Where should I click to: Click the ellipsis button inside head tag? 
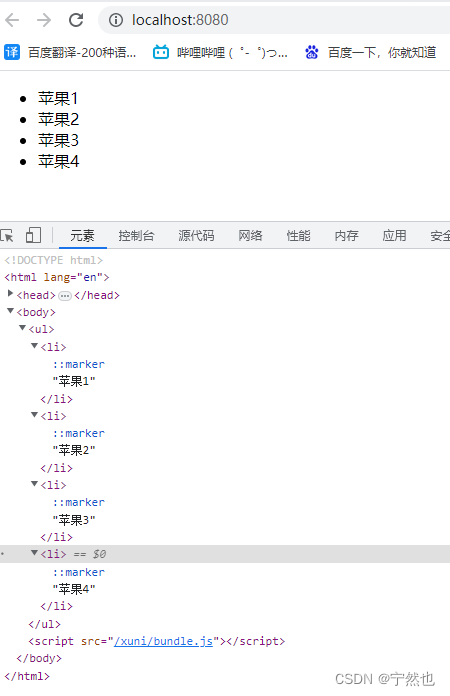point(65,296)
